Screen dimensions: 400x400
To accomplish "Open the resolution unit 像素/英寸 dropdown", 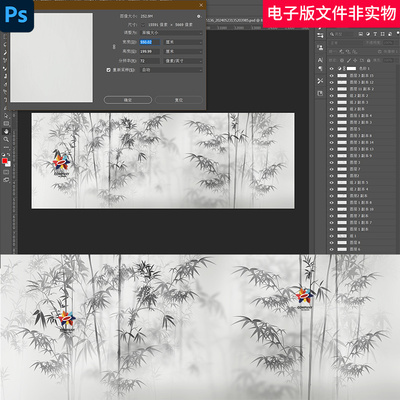I will 184,61.
